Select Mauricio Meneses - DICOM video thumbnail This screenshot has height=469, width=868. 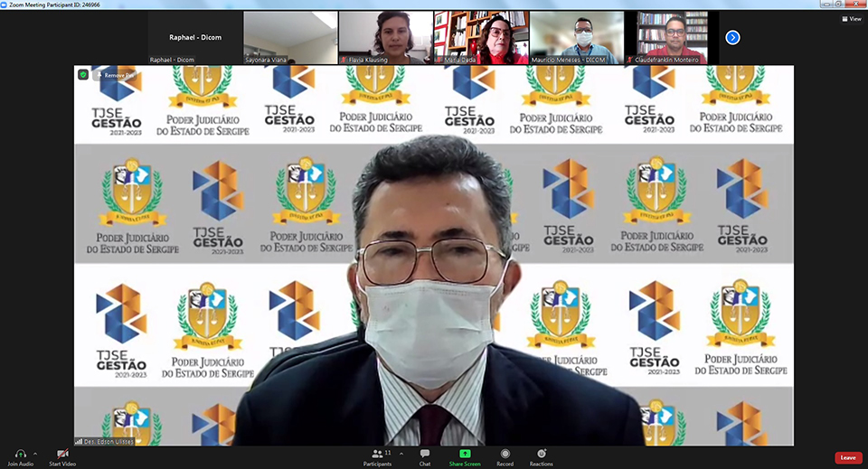576,37
